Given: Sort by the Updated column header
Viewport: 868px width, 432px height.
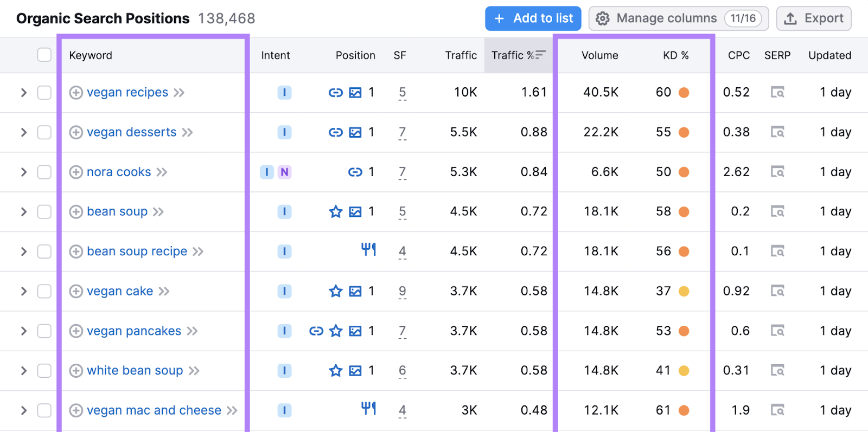Looking at the screenshot, I should pos(829,55).
